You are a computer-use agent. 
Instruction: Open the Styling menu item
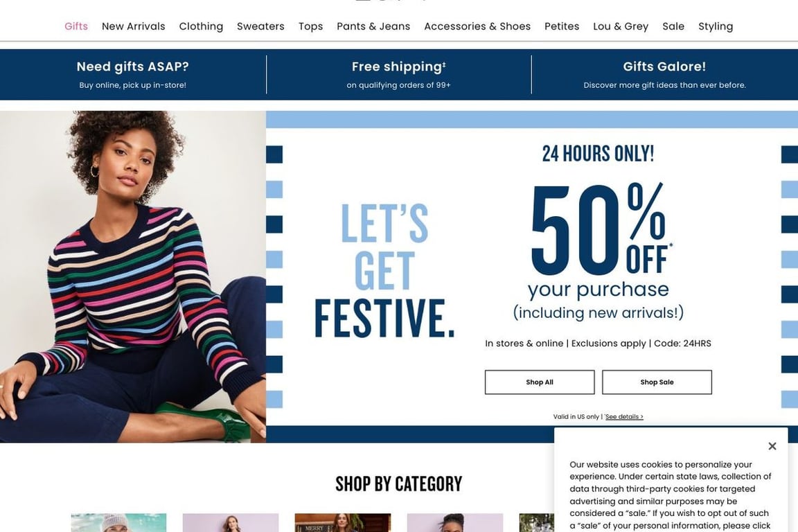click(716, 26)
